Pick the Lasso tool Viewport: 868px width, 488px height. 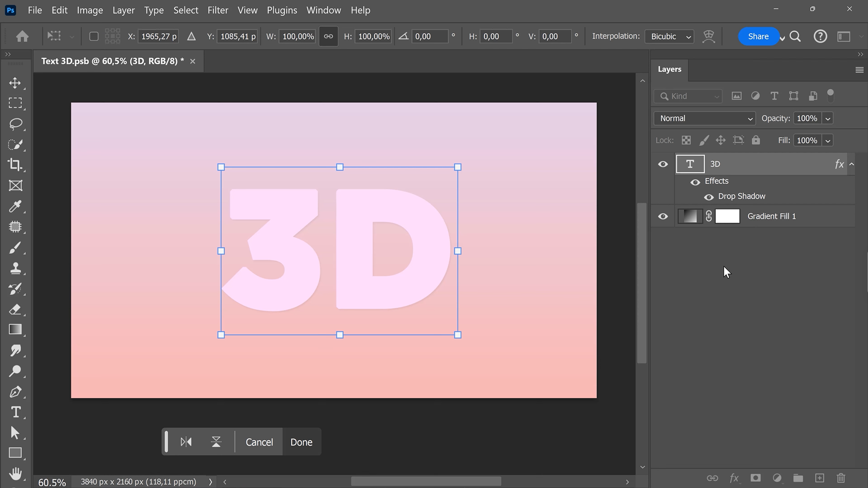point(15,124)
